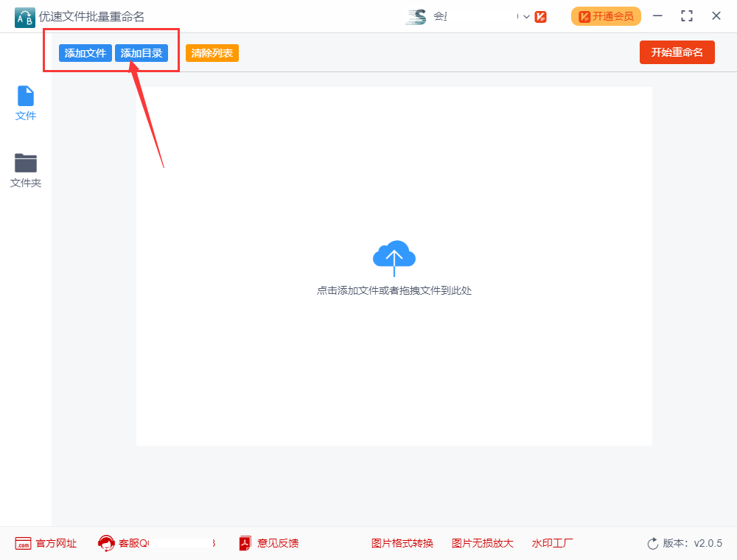Image resolution: width=737 pixels, height=560 pixels.
Task: Click the 开始重命名 button
Action: pyautogui.click(x=677, y=52)
